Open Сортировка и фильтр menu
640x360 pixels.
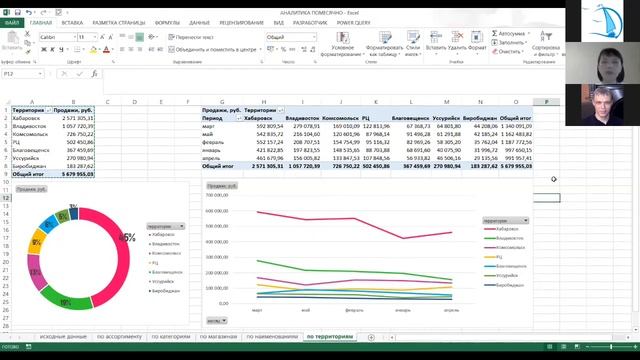546,44
